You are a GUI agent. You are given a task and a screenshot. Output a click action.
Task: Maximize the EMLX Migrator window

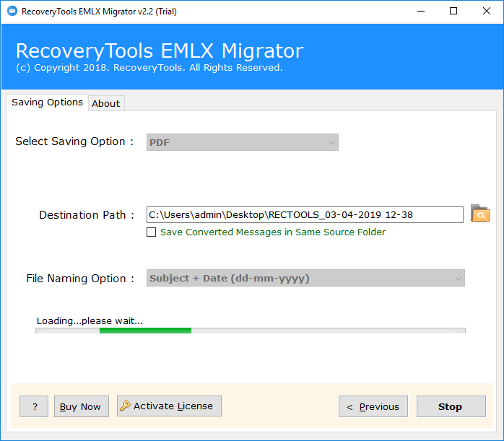click(x=453, y=12)
